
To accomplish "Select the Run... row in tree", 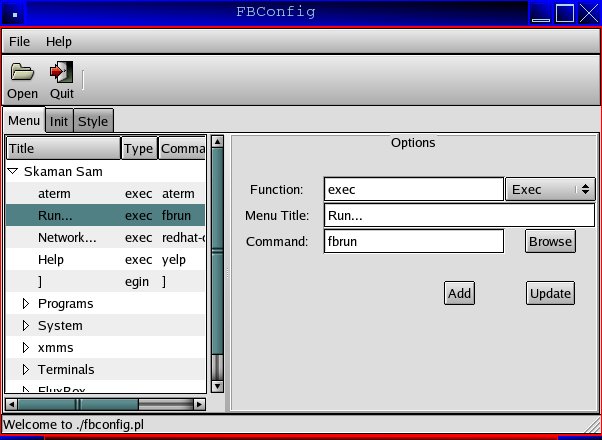I will [106, 215].
